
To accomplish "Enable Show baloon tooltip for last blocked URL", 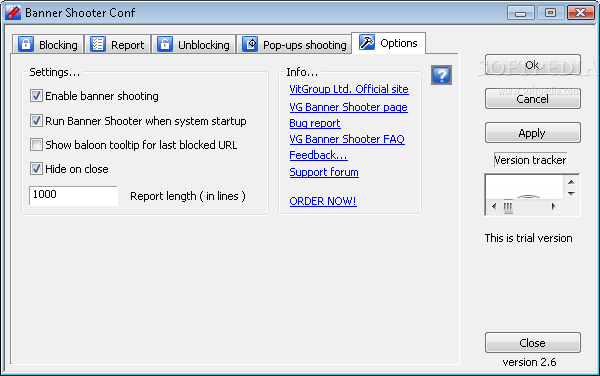I will coord(36,145).
